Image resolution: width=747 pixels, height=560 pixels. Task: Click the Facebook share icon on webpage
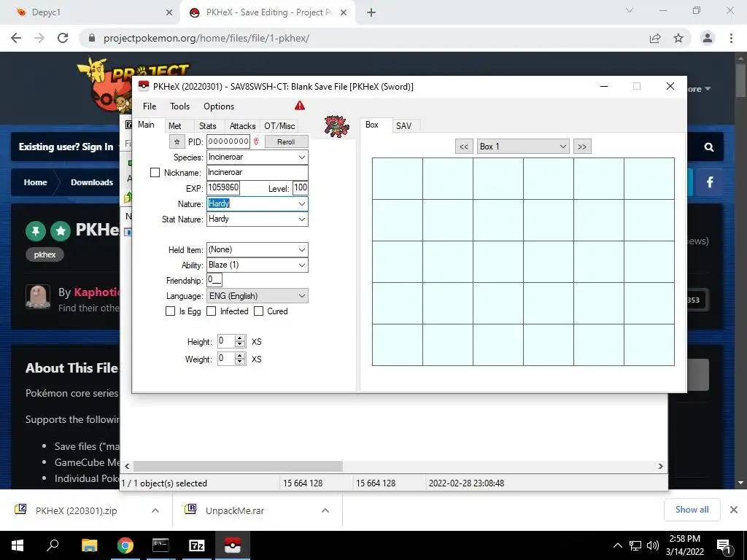709,182
